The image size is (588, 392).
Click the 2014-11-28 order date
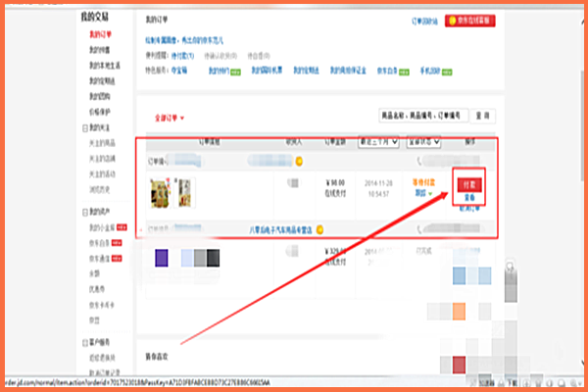click(378, 183)
